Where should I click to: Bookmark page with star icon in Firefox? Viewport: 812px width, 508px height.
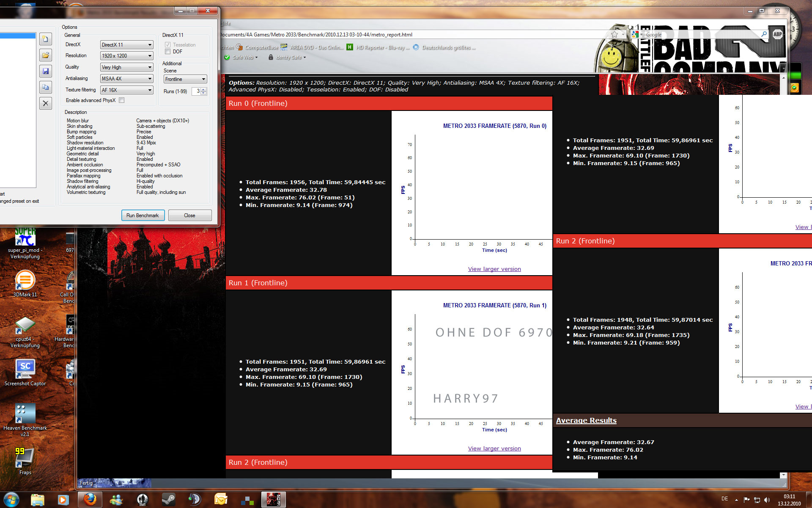pyautogui.click(x=614, y=34)
